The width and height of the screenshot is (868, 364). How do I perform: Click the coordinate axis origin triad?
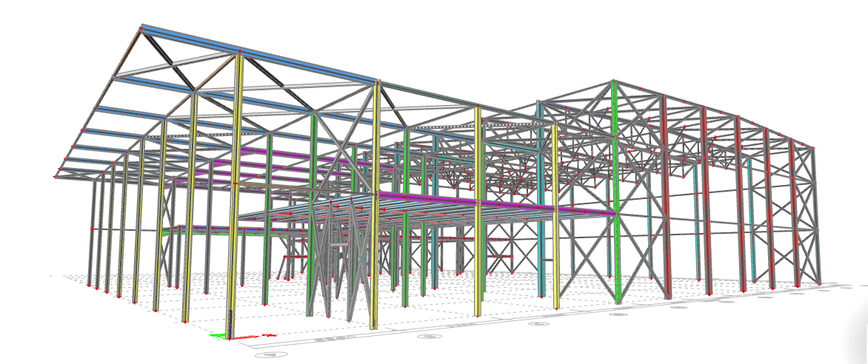[230, 337]
